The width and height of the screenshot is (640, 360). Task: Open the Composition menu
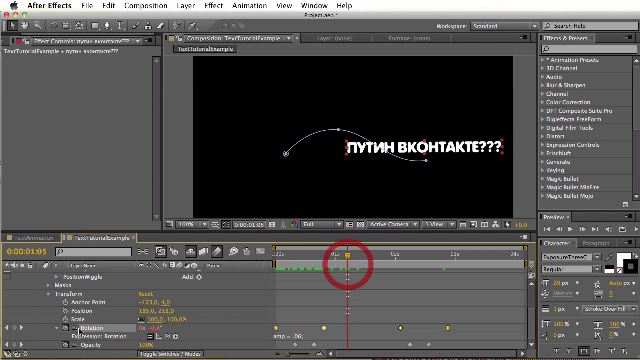pos(146,6)
